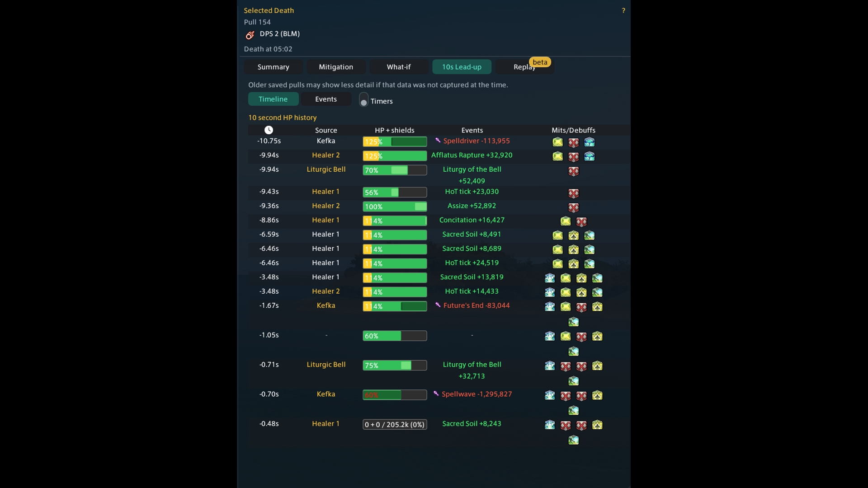Click yellow-green shield icon in Sacred Soil +8,689 row

557,249
